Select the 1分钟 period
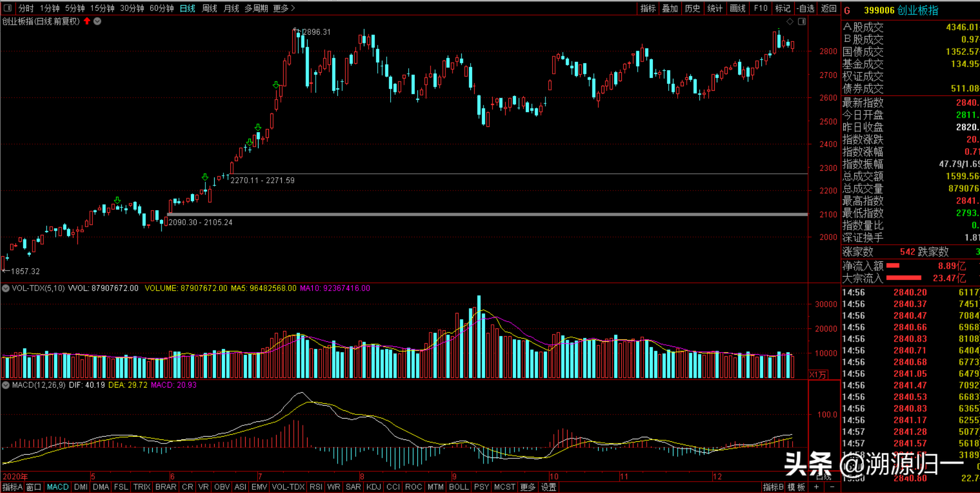980x493 pixels. tap(50, 8)
